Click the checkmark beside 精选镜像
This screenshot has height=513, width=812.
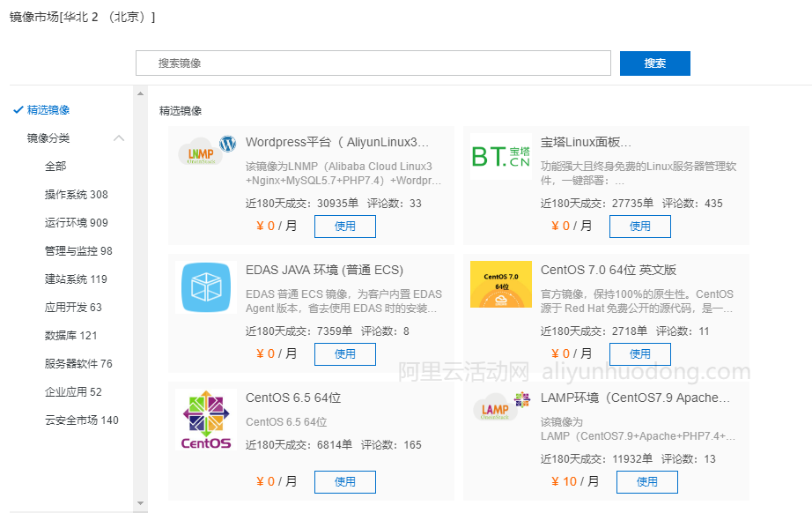[18, 109]
